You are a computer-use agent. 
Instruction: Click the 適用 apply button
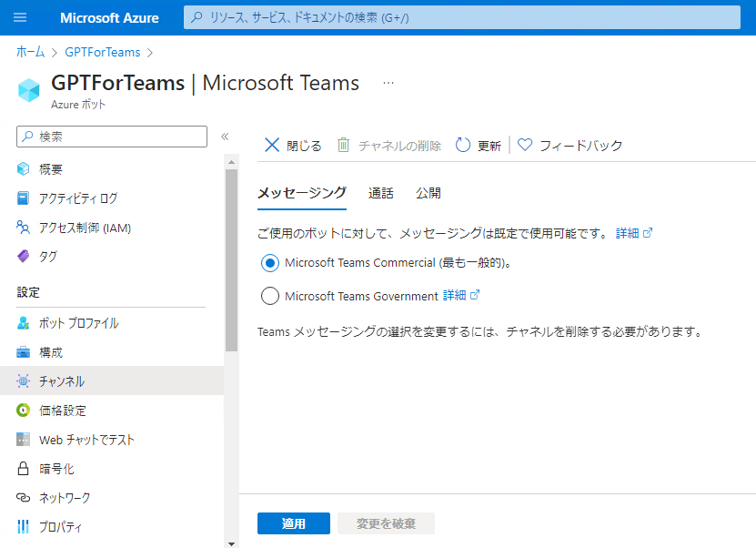point(294,523)
